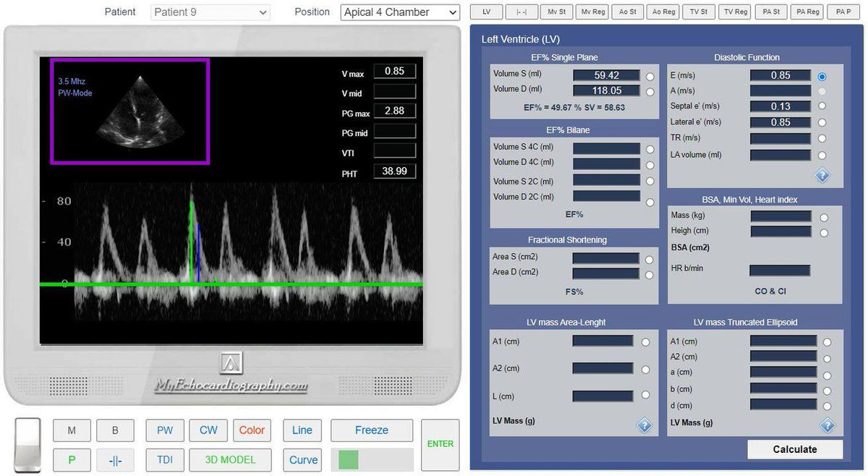Image resolution: width=868 pixels, height=476 pixels.
Task: Switch to the Mv St tab
Action: tap(557, 12)
